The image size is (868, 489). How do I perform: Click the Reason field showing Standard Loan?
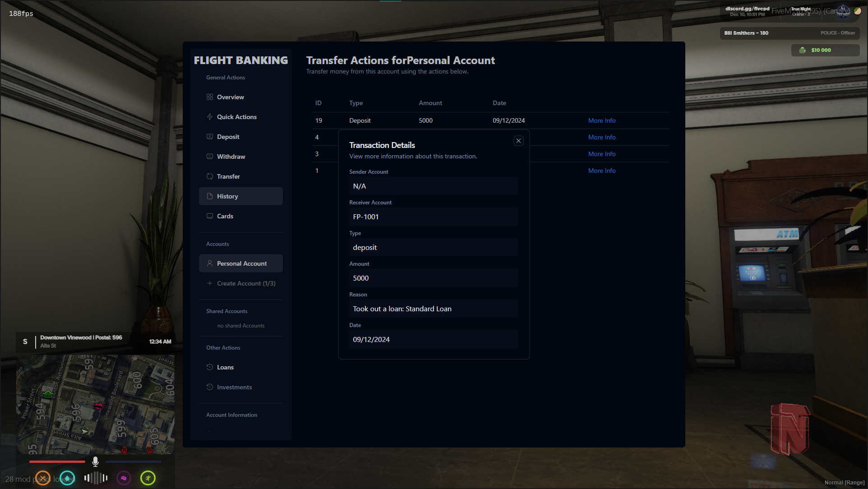pos(433,309)
